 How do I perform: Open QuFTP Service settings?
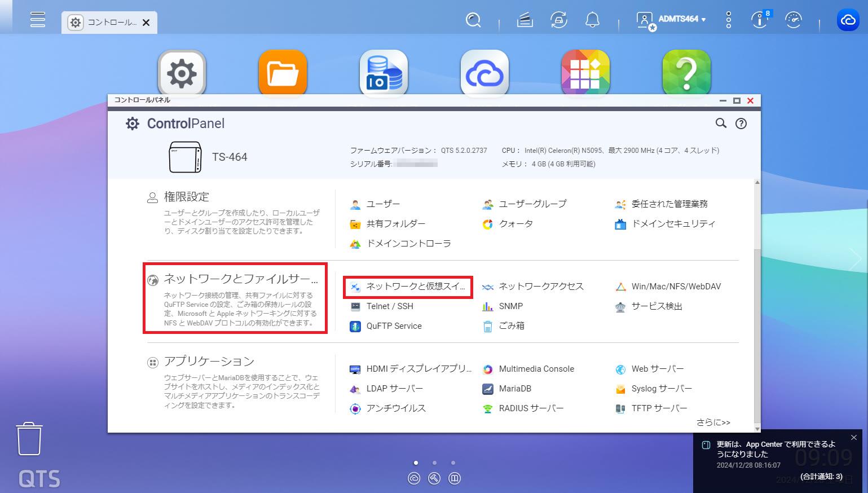click(386, 326)
